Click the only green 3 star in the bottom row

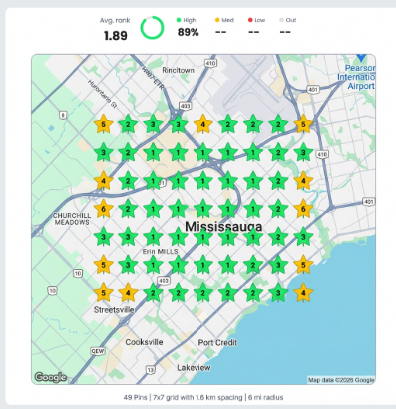point(278,292)
